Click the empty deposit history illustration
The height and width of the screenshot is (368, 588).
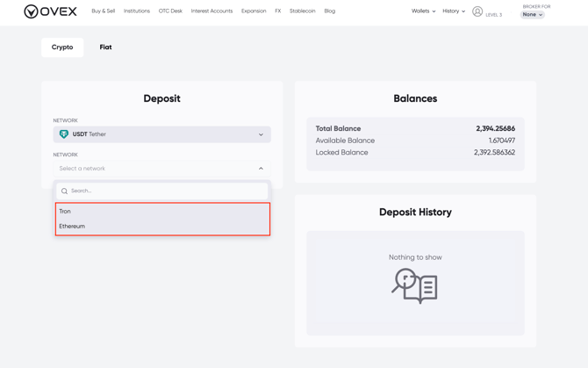click(415, 285)
